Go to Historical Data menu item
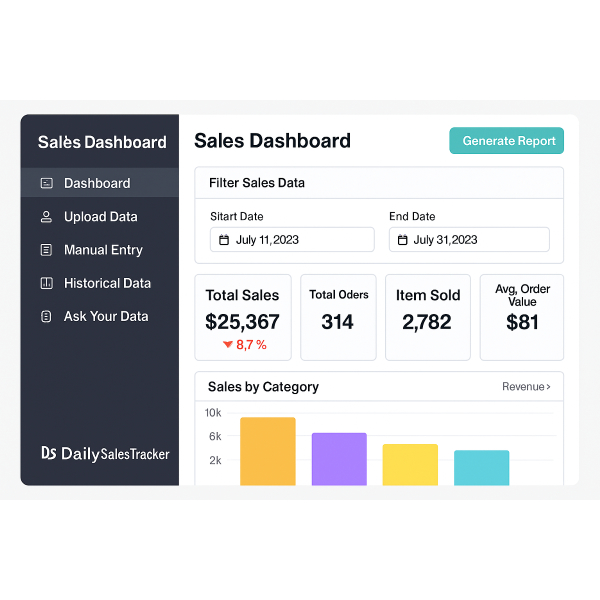 [106, 283]
